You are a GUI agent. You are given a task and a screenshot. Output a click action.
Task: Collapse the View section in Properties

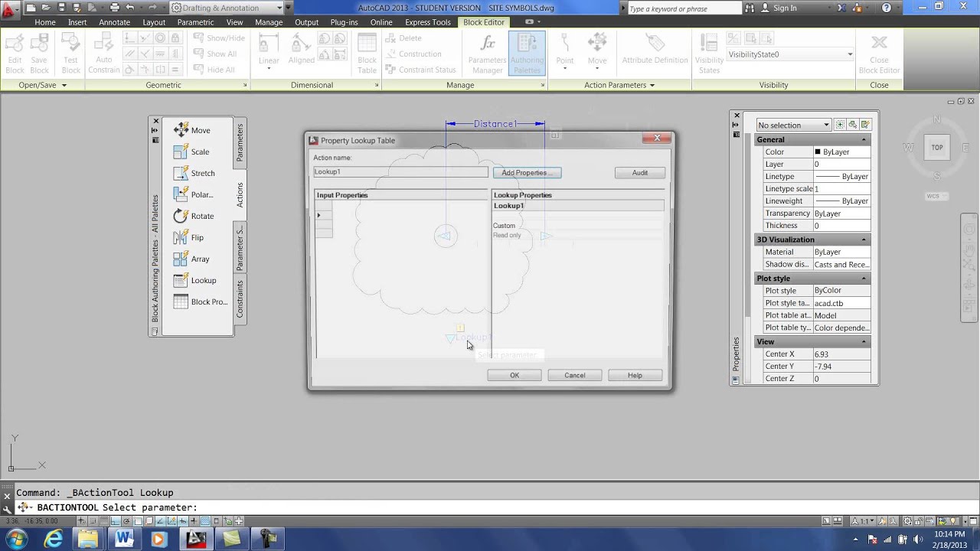click(x=864, y=341)
